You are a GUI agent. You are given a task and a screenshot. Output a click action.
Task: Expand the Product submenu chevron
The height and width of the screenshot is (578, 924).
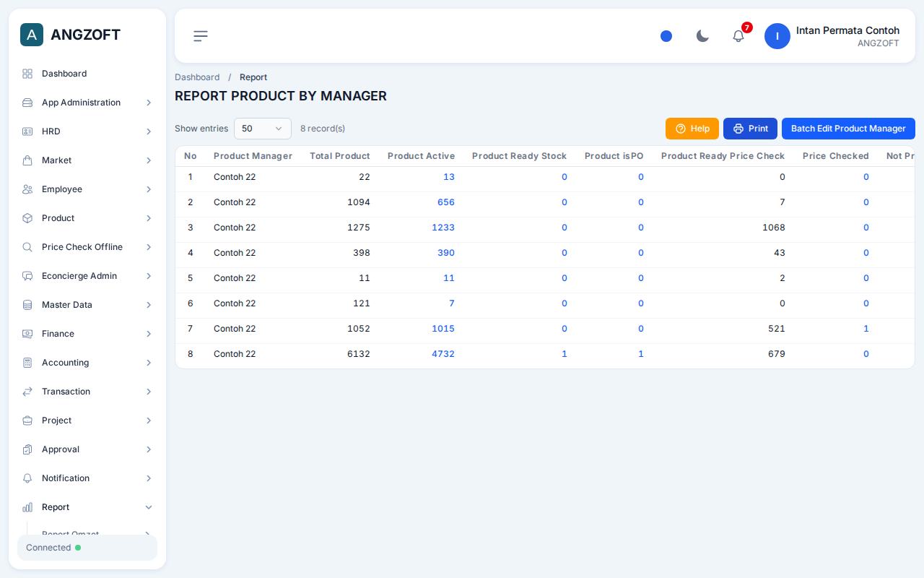tap(149, 218)
